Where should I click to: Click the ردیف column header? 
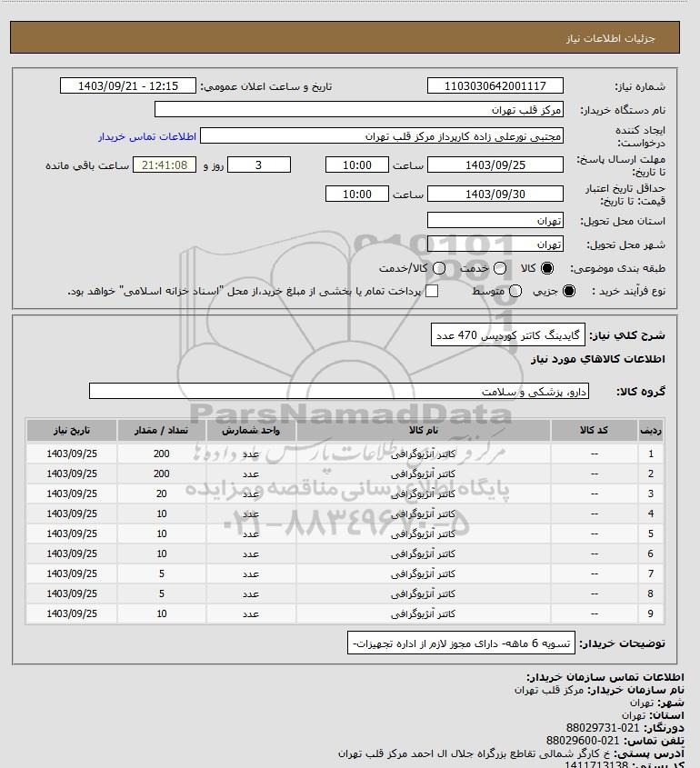(x=651, y=430)
